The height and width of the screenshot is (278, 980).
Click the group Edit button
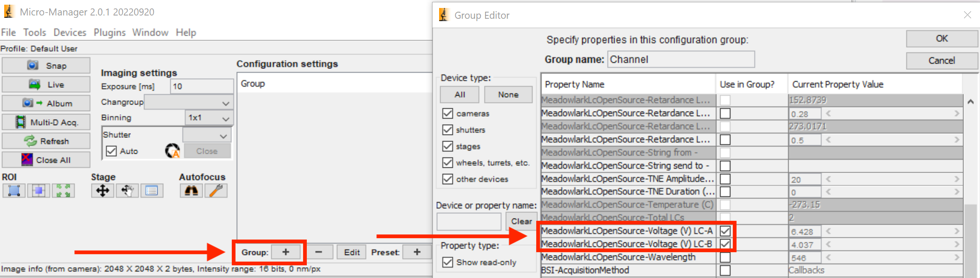(x=352, y=252)
